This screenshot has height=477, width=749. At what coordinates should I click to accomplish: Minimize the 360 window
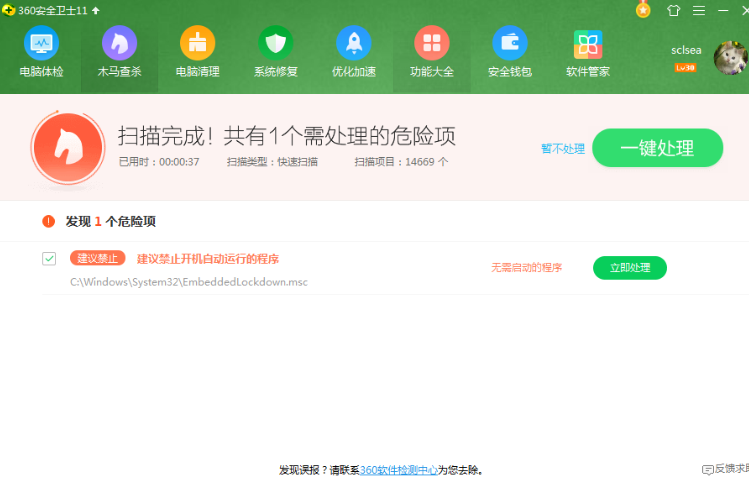coord(723,11)
